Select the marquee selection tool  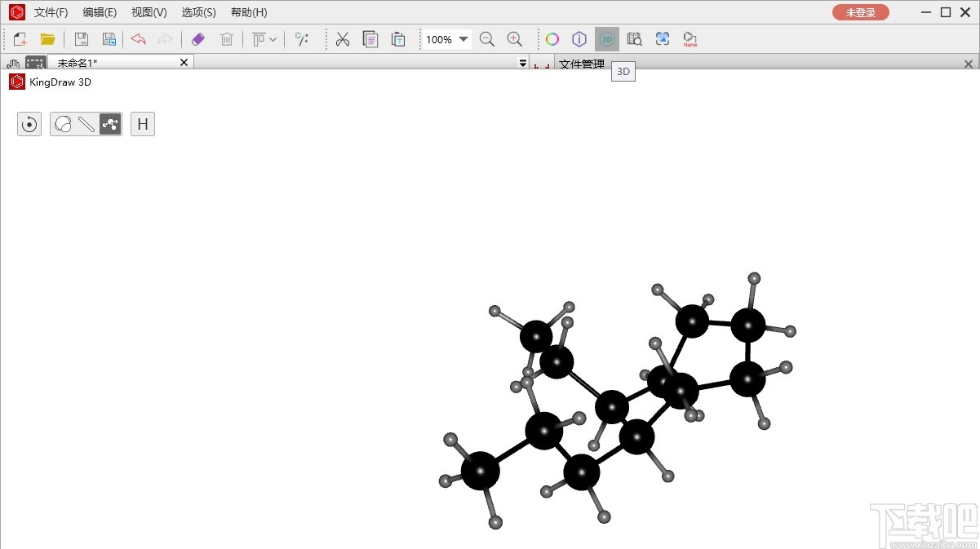(36, 63)
